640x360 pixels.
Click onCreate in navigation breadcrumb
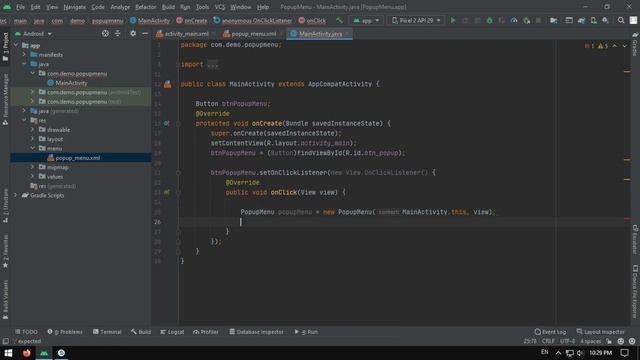coord(191,20)
